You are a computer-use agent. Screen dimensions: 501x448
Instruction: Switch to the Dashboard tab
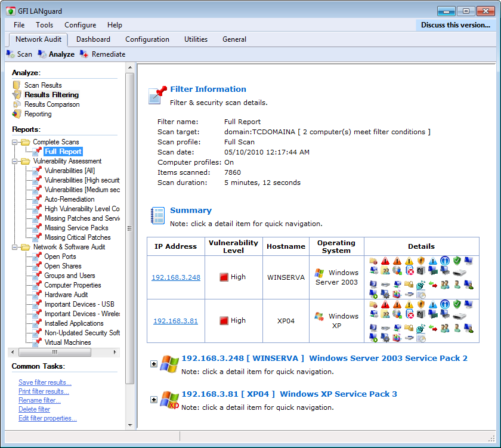[x=93, y=39]
